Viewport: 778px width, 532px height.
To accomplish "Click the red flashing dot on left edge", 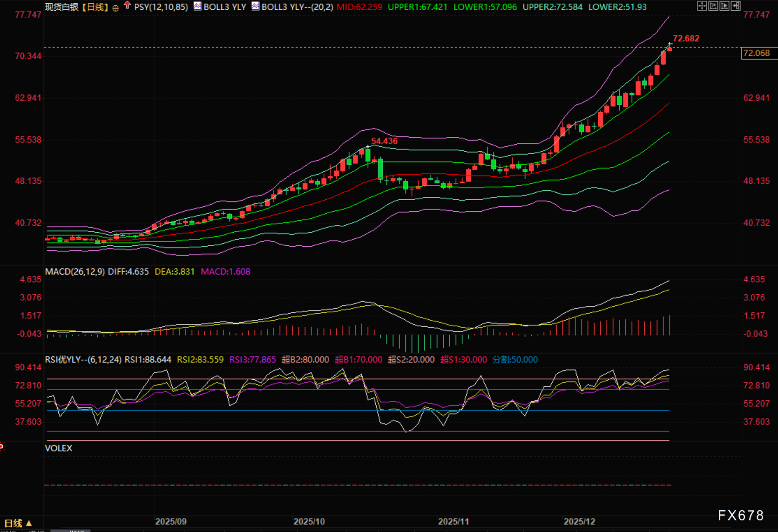I will tap(2, 446).
